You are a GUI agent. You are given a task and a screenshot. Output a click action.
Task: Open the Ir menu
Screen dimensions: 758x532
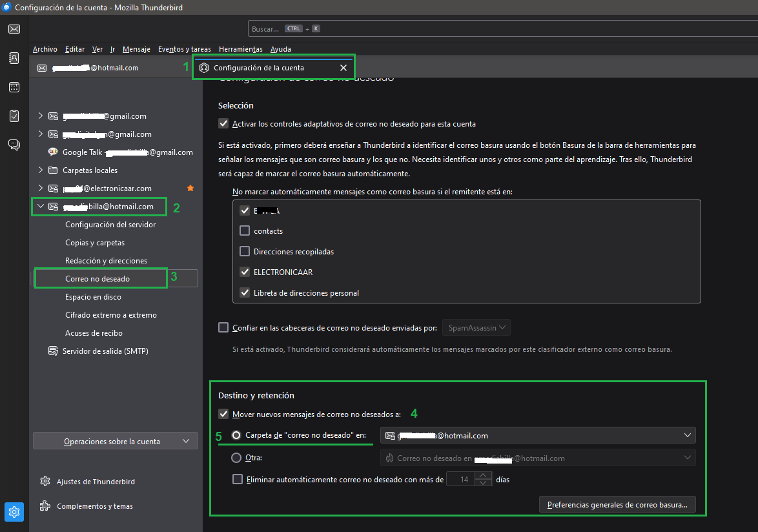(x=112, y=49)
